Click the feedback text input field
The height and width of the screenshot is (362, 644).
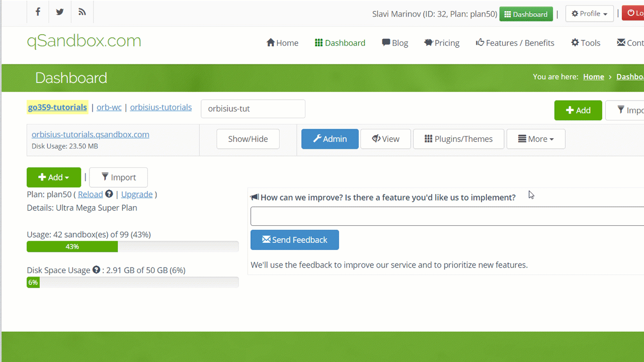[447, 216]
